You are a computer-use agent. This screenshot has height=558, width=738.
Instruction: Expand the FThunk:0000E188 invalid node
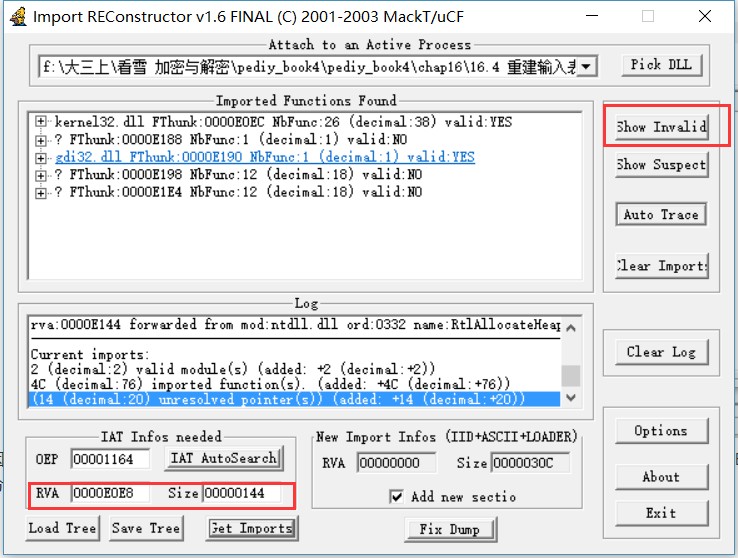coord(41,140)
